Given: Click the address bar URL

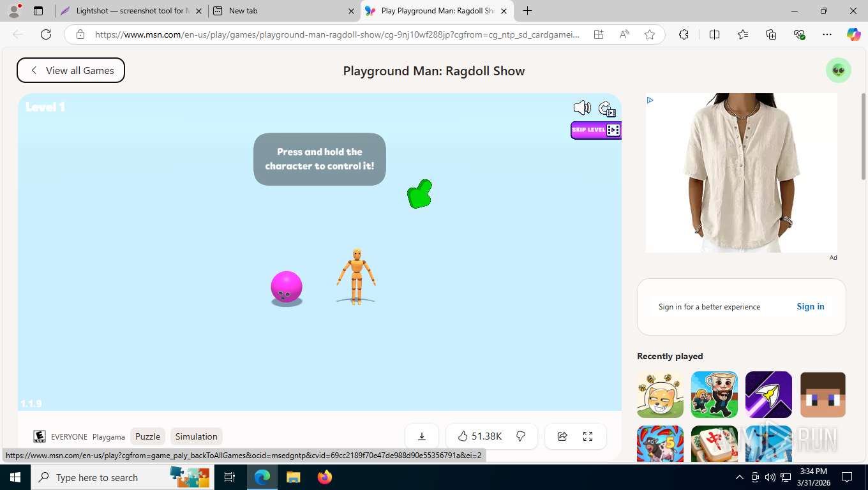Looking at the screenshot, I should coord(337,34).
